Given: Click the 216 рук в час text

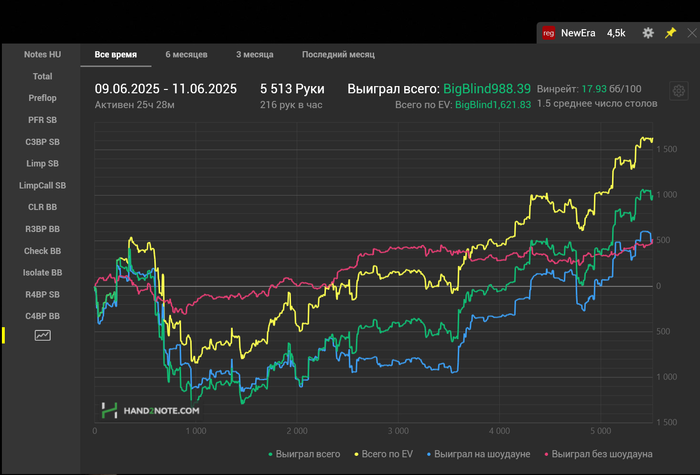Looking at the screenshot, I should (x=291, y=105).
